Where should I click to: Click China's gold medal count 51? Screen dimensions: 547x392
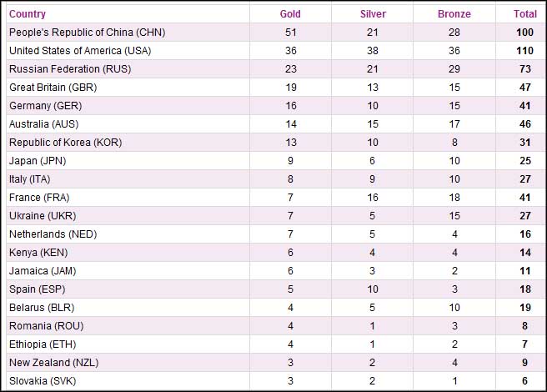[290, 33]
